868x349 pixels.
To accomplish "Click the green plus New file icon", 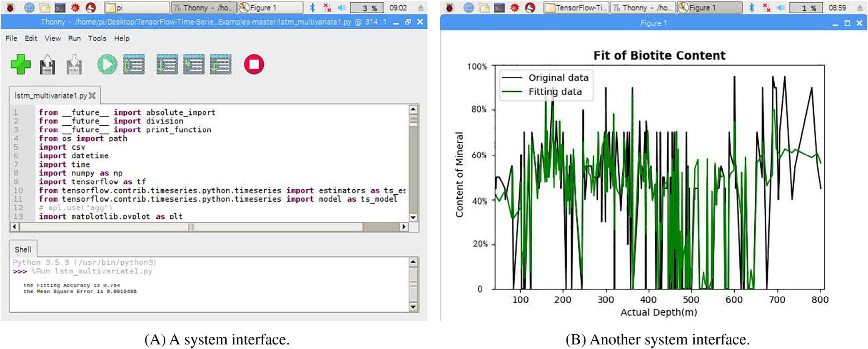I will click(x=21, y=64).
